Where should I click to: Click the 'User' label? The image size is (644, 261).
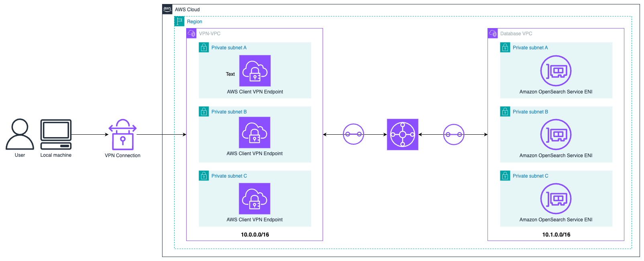20,155
